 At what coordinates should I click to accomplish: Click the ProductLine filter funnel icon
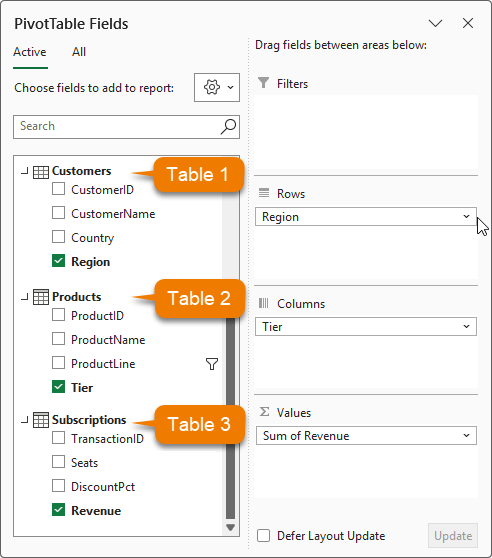212,364
